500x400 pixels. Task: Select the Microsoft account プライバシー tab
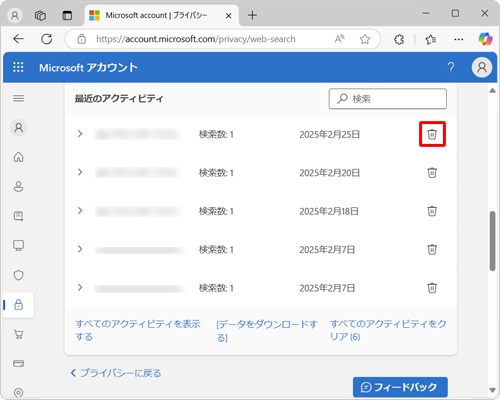point(162,15)
